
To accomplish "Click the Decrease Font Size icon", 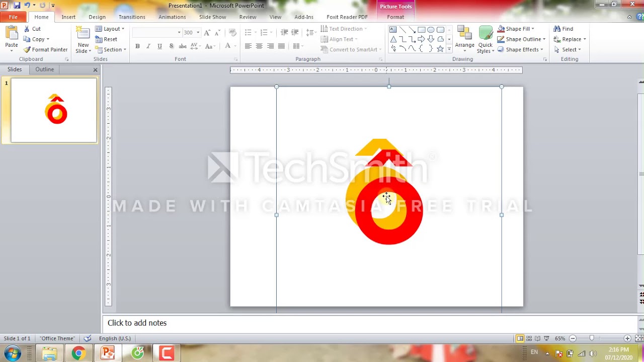I will [x=217, y=33].
